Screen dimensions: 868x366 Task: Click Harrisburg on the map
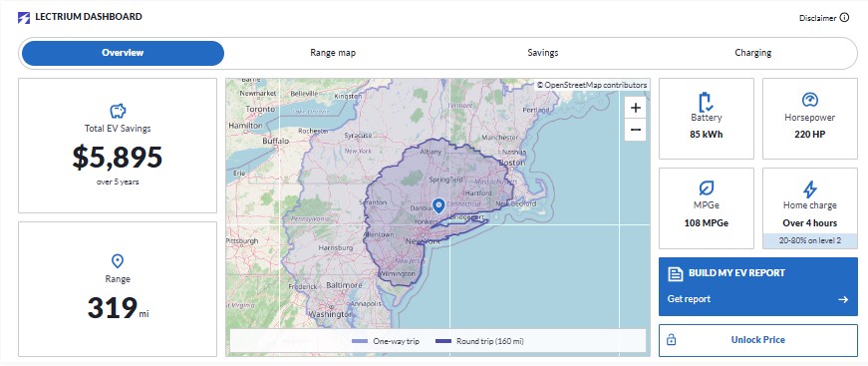(336, 247)
